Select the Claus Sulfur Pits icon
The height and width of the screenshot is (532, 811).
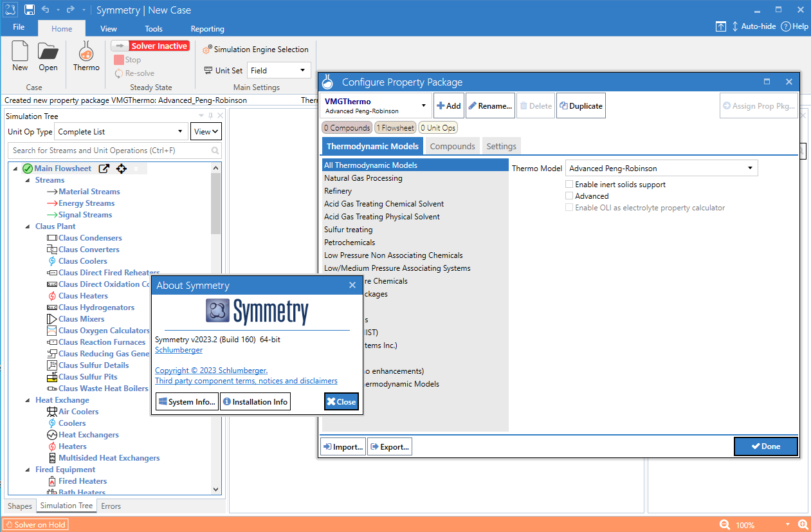(x=52, y=377)
